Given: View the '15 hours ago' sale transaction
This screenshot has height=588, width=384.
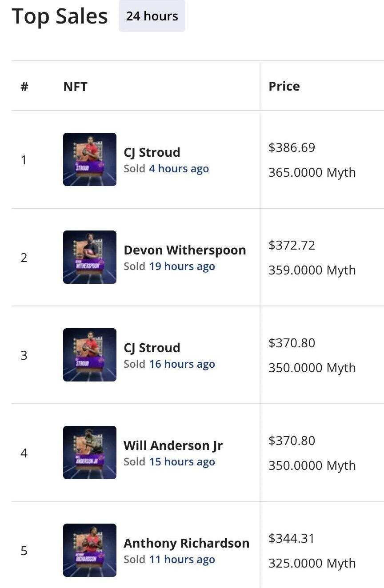Looking at the screenshot, I should pyautogui.click(x=182, y=462).
